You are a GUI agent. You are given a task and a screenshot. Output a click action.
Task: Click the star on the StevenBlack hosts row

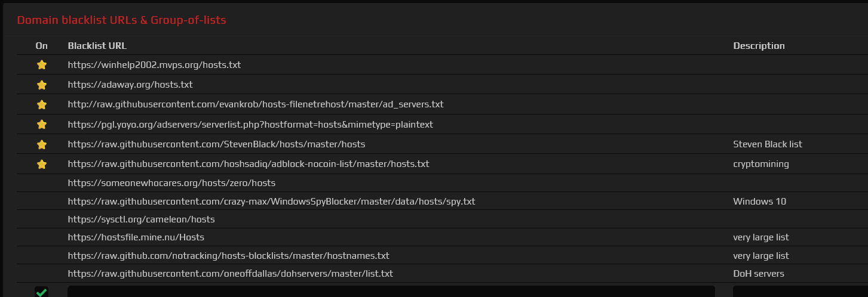pos(42,144)
